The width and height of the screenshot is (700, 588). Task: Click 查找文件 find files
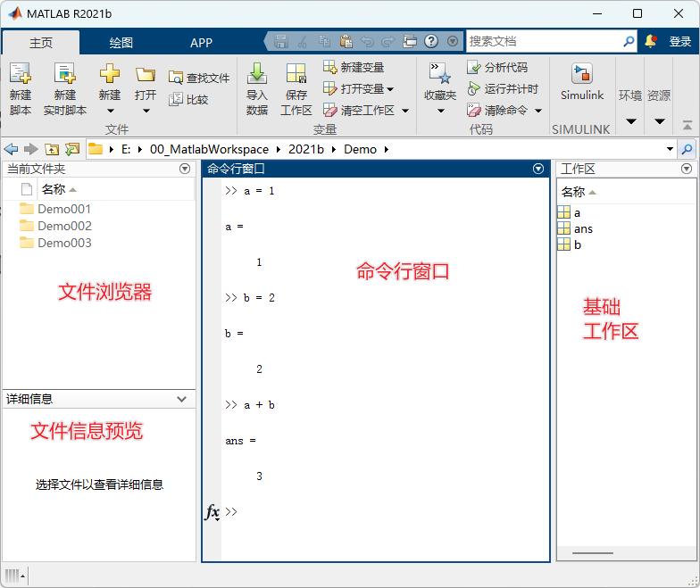point(198,78)
